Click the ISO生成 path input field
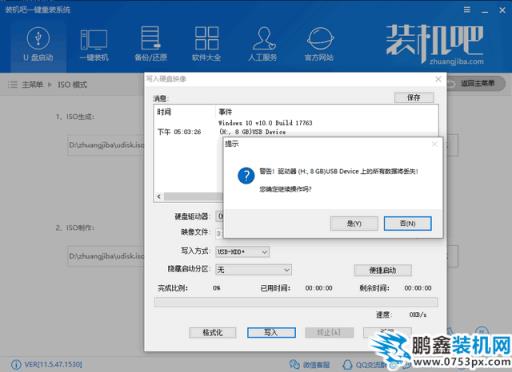Screen dimensions: 512x372 click(x=106, y=145)
